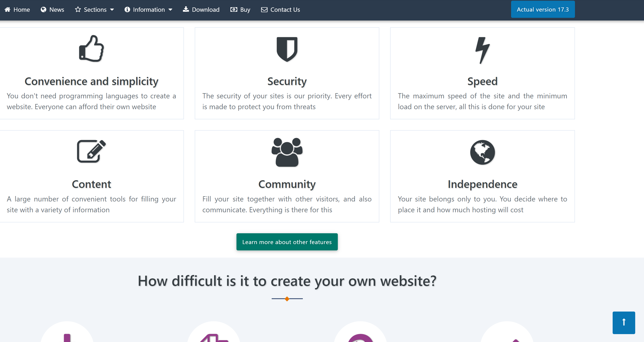Click the Actual version 17.3 button
This screenshot has height=342, width=644.
click(542, 9)
